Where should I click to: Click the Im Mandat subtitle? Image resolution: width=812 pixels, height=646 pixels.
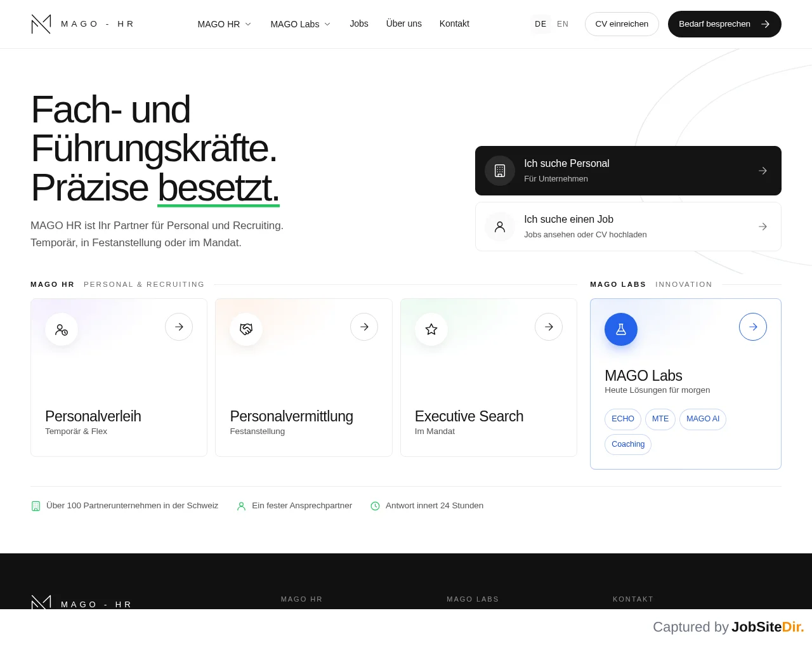435,432
